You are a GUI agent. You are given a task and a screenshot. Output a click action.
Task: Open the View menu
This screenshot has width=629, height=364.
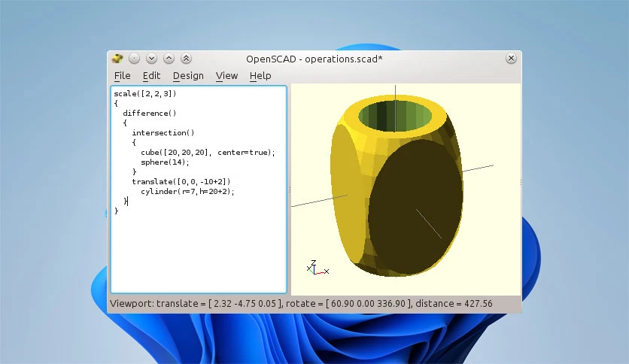[x=226, y=76]
